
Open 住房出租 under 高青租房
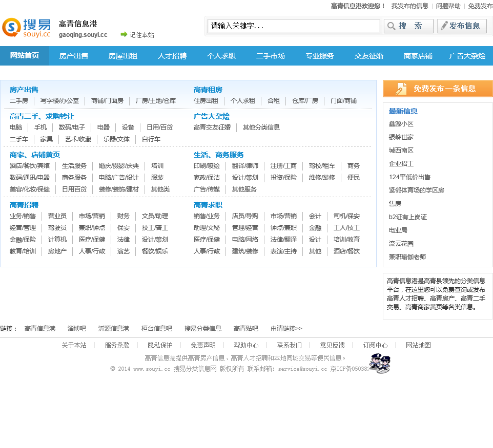pyautogui.click(x=206, y=101)
